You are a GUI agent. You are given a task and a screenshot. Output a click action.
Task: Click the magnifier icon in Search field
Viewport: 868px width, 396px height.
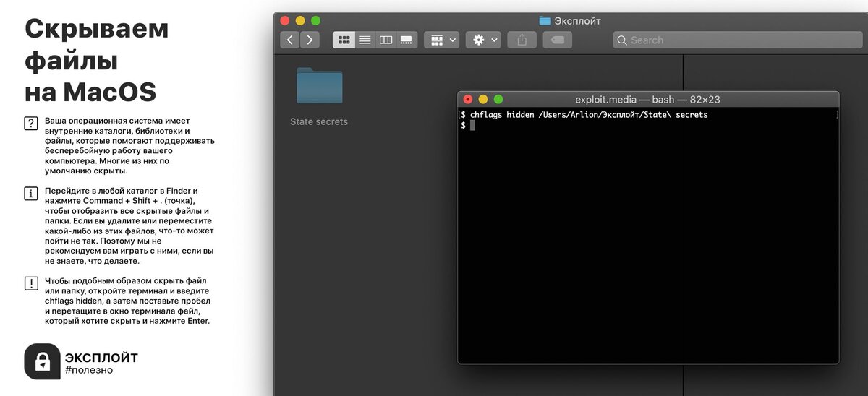pos(622,40)
